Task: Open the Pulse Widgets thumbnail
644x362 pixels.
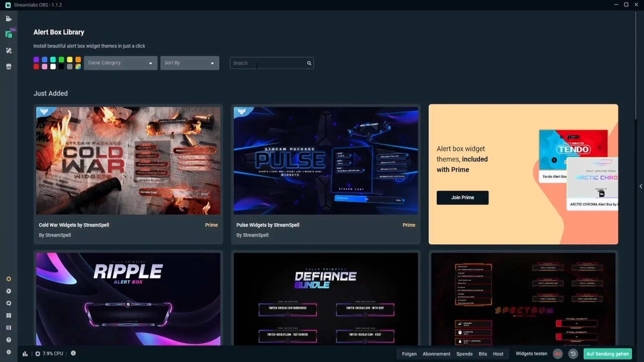Action: 326,161
